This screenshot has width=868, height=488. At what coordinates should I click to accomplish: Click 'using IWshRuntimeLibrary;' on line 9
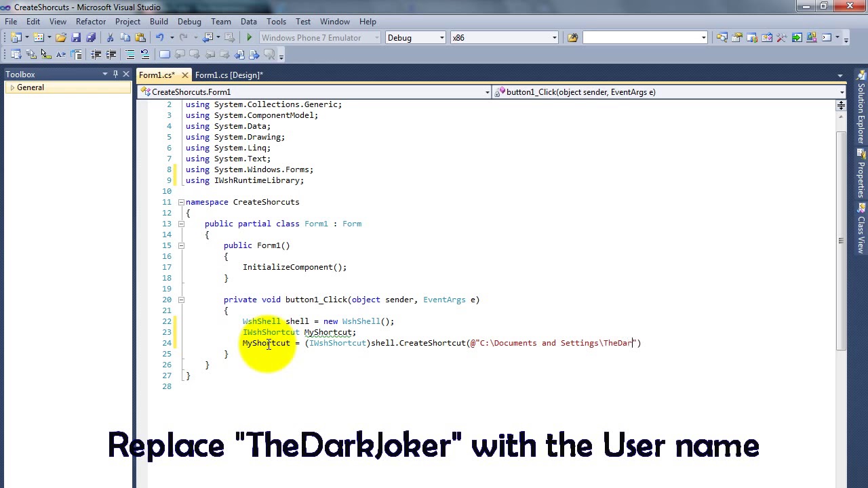[x=245, y=180]
